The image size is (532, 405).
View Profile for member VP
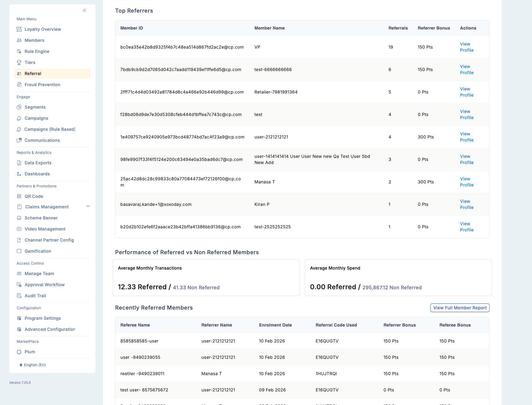467,47
